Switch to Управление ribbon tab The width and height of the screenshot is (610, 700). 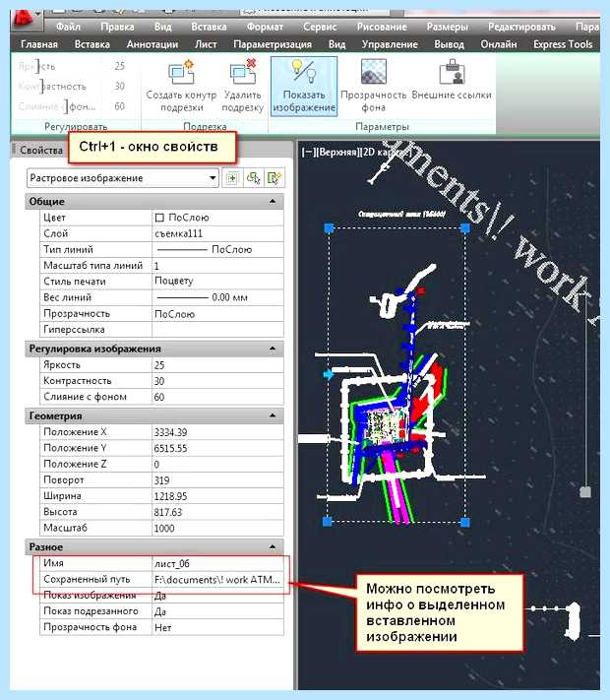tap(390, 44)
